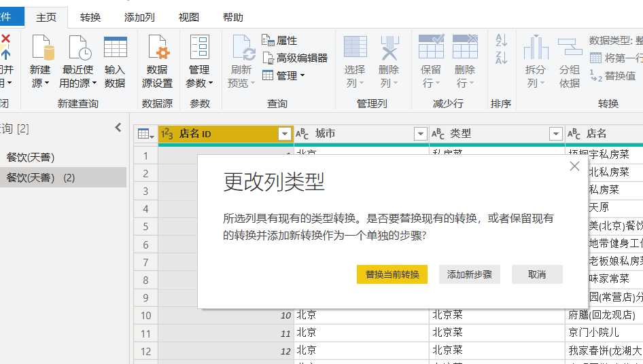643x364 pixels.
Task: Sort ascending with the A-Z icon
Action: point(501,40)
